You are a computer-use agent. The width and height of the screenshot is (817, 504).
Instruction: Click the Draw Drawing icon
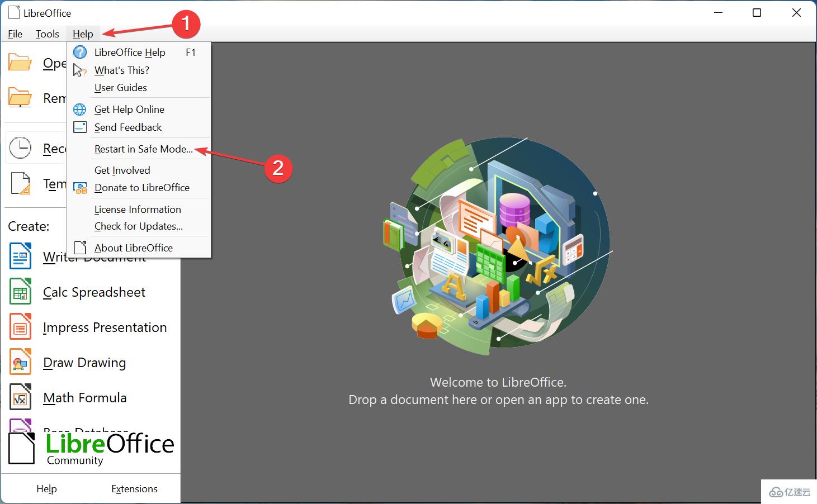(x=21, y=362)
